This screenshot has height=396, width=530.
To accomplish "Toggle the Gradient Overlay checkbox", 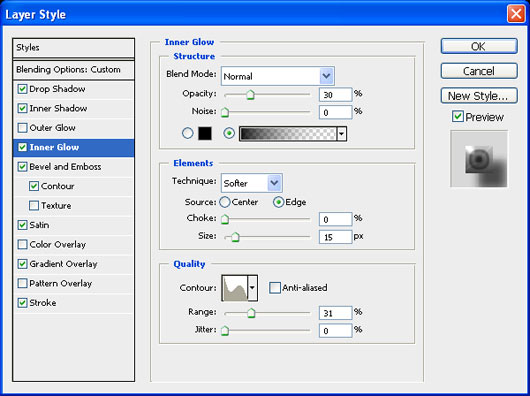I will (22, 264).
